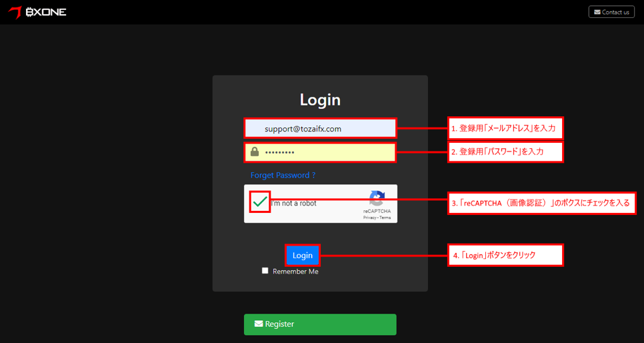Viewport: 644px width, 343px height.
Task: Click into the masked password field
Action: (x=327, y=152)
